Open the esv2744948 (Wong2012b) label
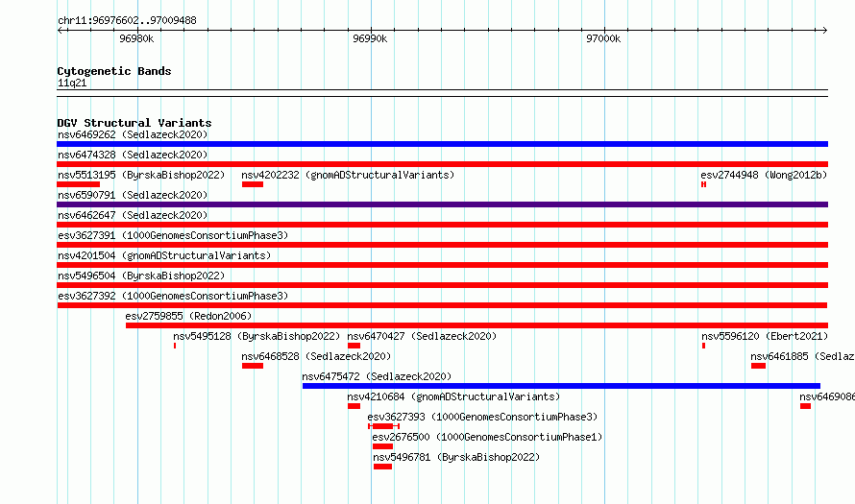Screen dimensions: 855x504 pyautogui.click(x=764, y=175)
